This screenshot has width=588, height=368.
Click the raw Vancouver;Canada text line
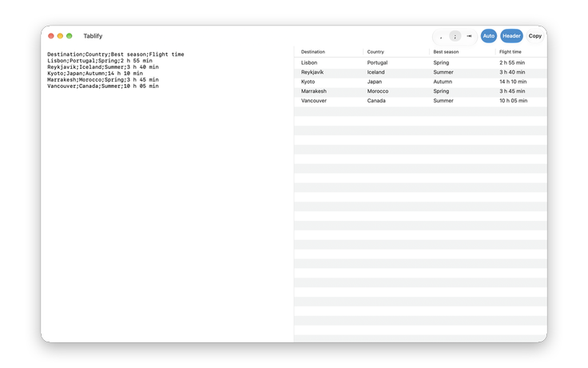pos(103,86)
